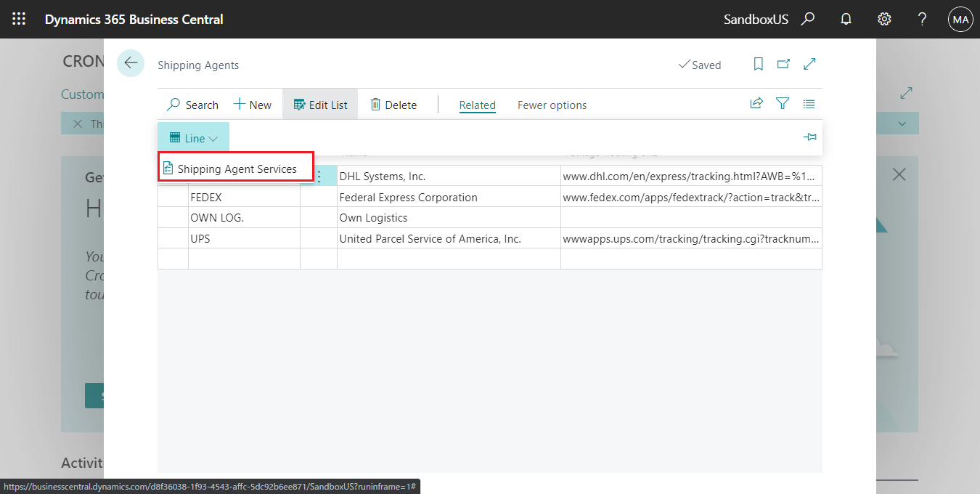Click the share icon in toolbar

[x=756, y=104]
